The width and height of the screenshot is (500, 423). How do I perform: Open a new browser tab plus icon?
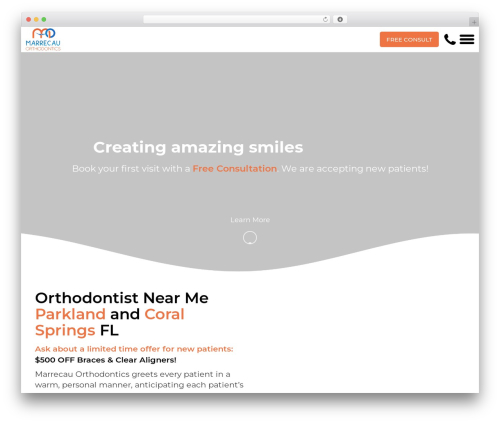point(474,22)
